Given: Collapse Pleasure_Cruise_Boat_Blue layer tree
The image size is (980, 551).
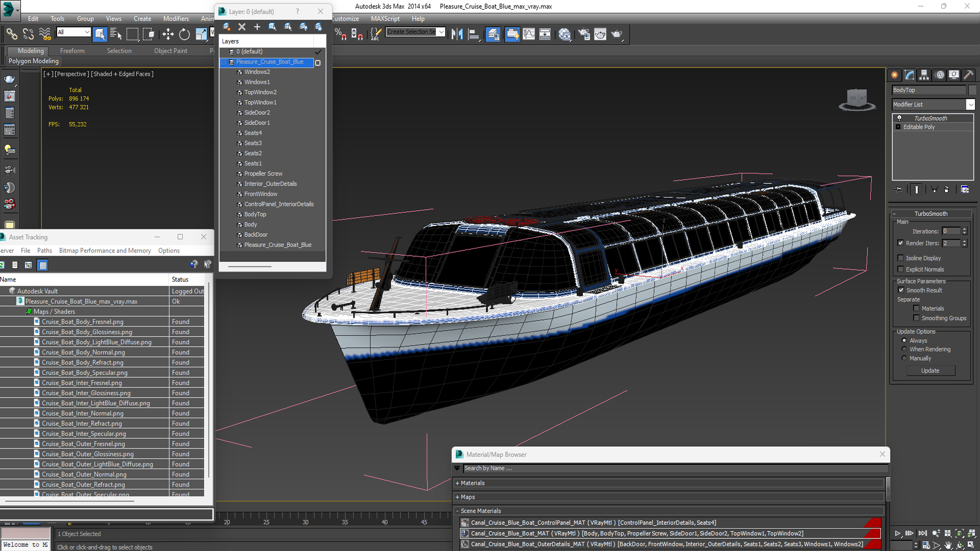Looking at the screenshot, I should (224, 62).
